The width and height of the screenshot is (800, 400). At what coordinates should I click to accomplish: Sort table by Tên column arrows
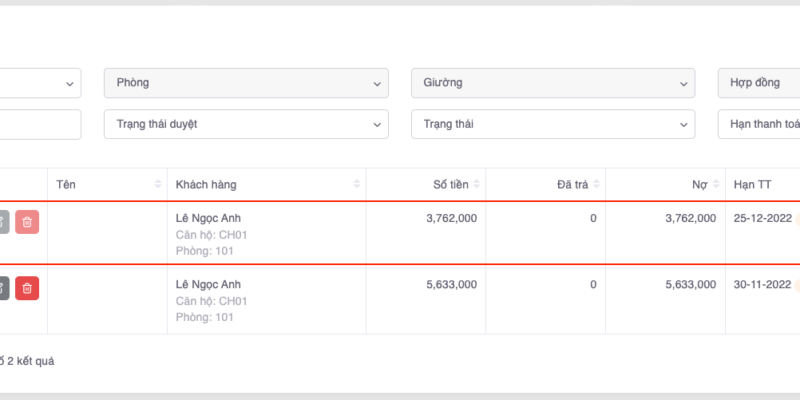tap(157, 185)
